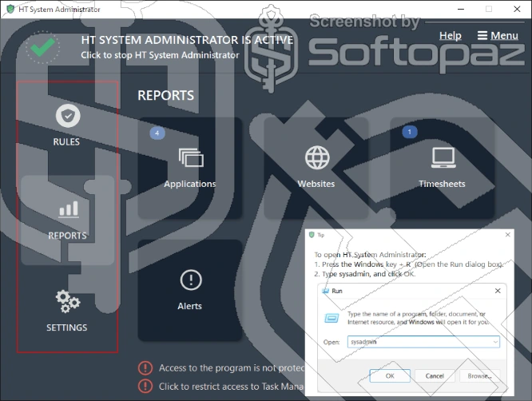This screenshot has height=401, width=532.
Task: Click the badge showing 1 on Timesheets
Action: (410, 132)
